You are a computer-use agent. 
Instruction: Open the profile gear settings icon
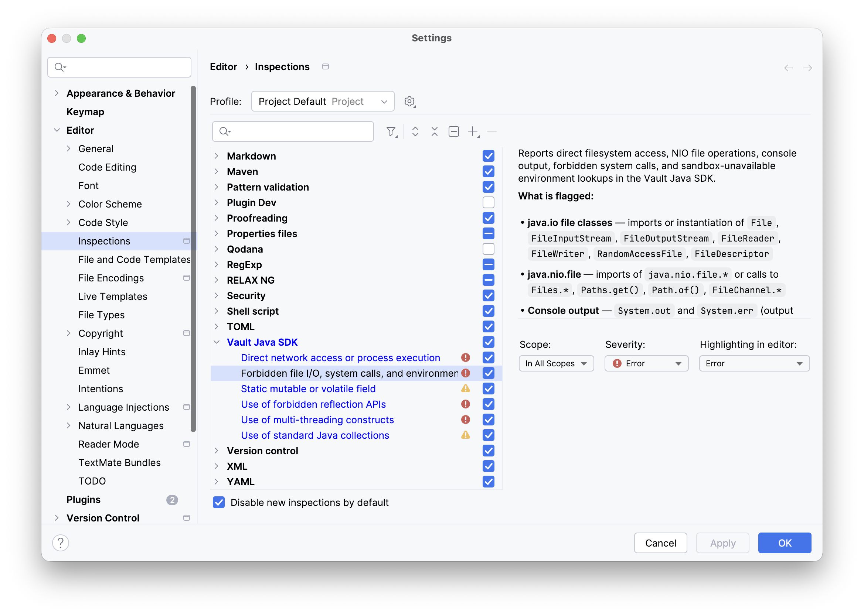tap(410, 102)
